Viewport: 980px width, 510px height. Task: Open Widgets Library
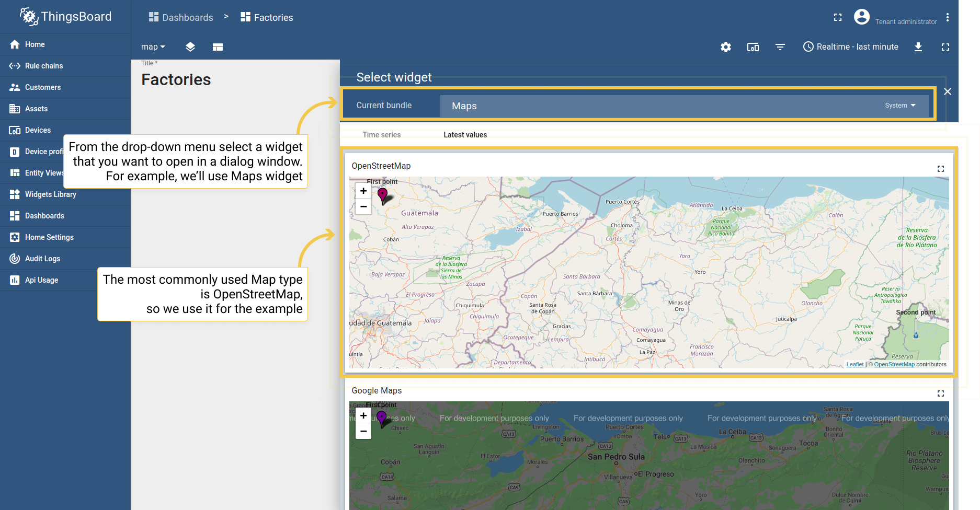click(x=65, y=194)
